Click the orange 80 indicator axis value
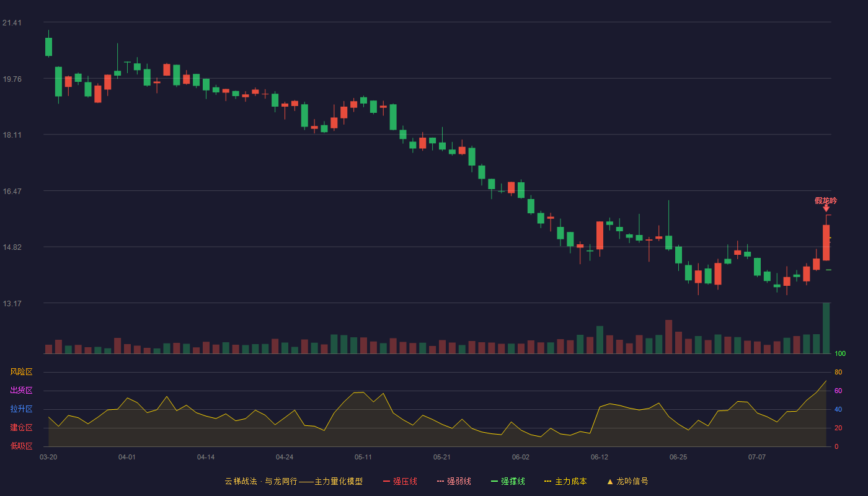 (838, 372)
